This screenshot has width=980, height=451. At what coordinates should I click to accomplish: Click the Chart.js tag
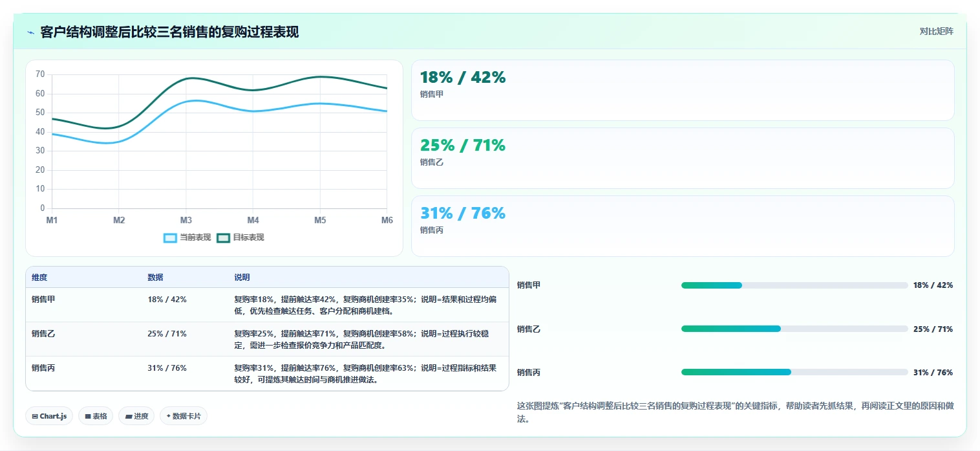click(x=50, y=416)
